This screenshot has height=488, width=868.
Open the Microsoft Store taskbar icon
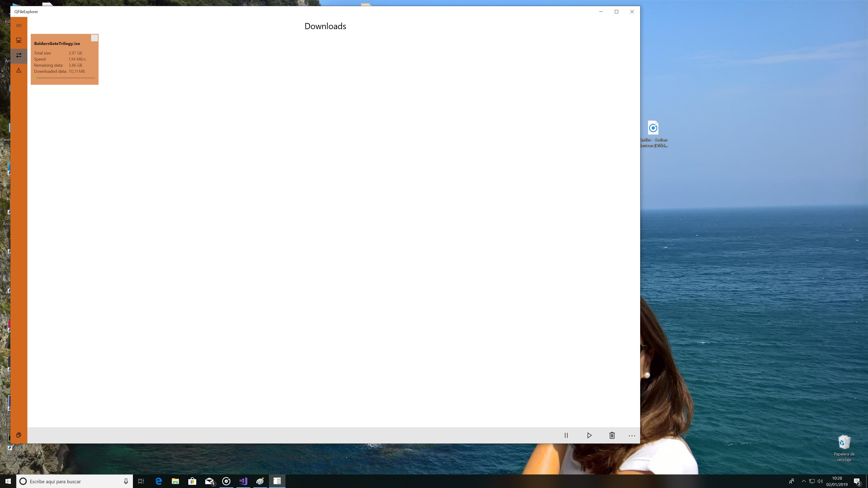point(192,481)
